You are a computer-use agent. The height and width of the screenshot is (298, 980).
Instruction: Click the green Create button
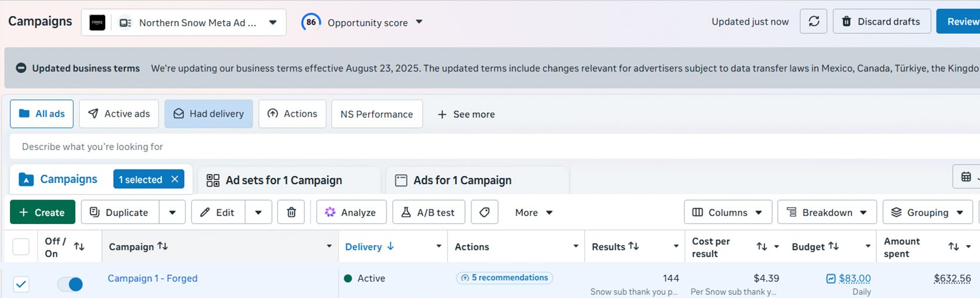point(42,212)
